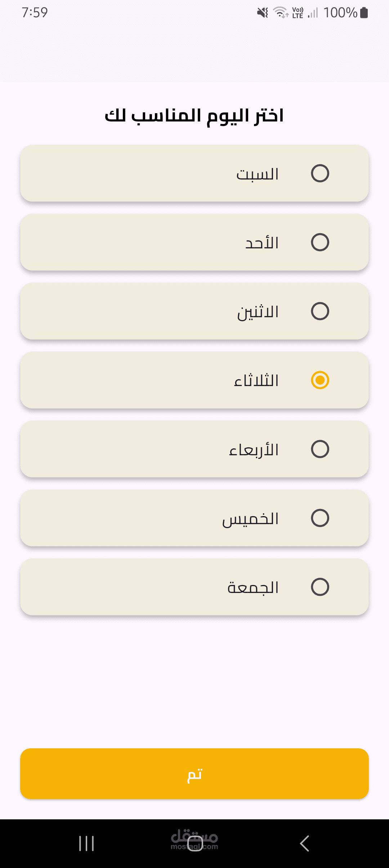Tap the muted sound status icon
The image size is (389, 868).
pyautogui.click(x=263, y=13)
